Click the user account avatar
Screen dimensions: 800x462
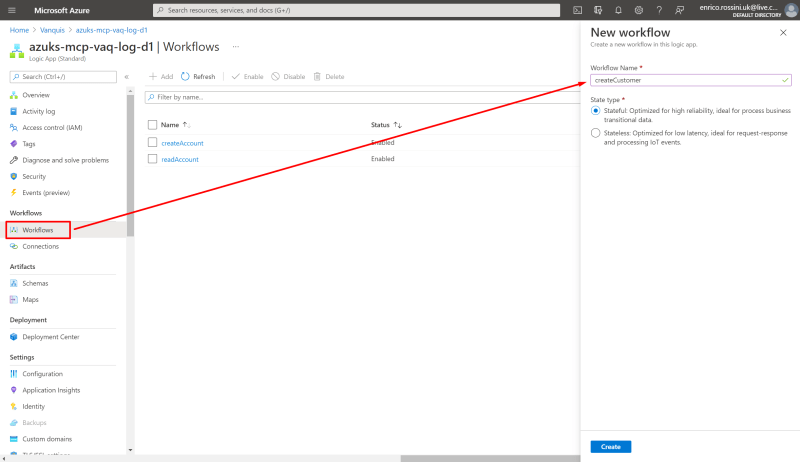[791, 10]
